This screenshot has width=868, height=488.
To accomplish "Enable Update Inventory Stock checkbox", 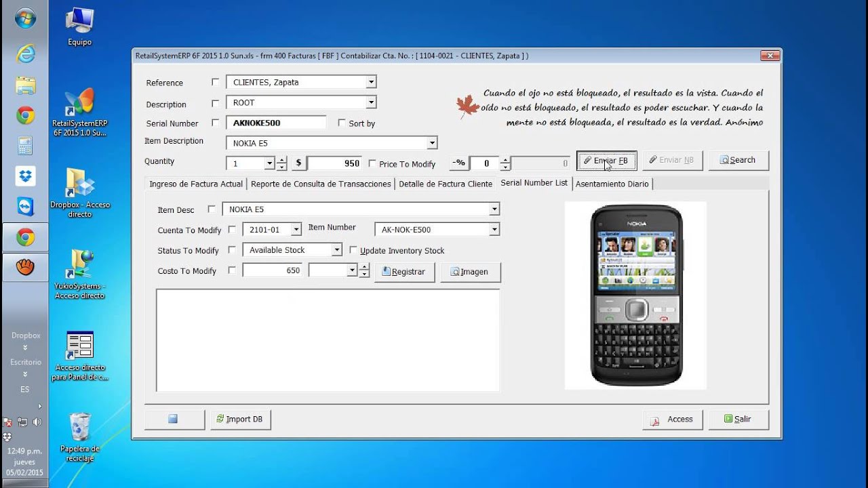I will (x=353, y=250).
